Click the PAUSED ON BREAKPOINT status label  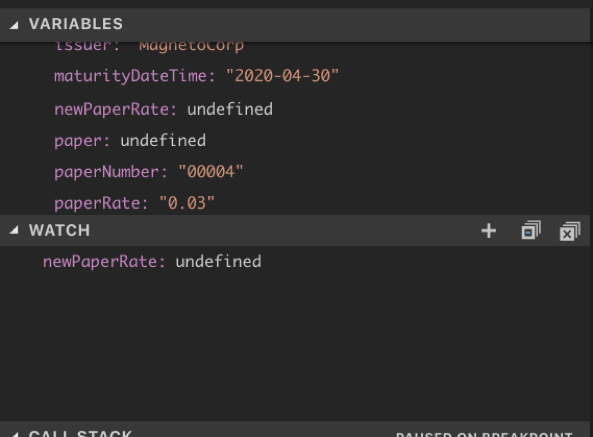[484, 434]
